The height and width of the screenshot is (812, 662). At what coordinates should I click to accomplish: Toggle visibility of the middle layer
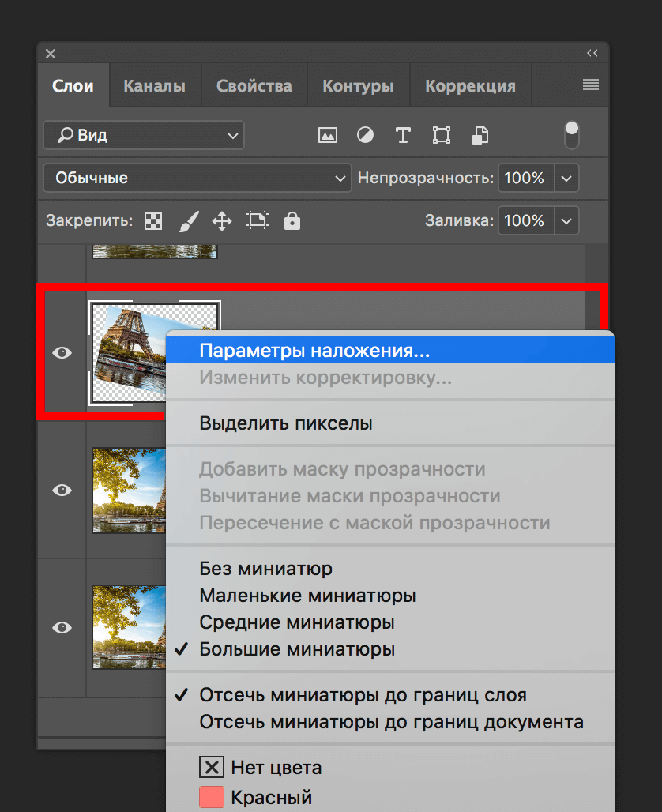pos(62,490)
